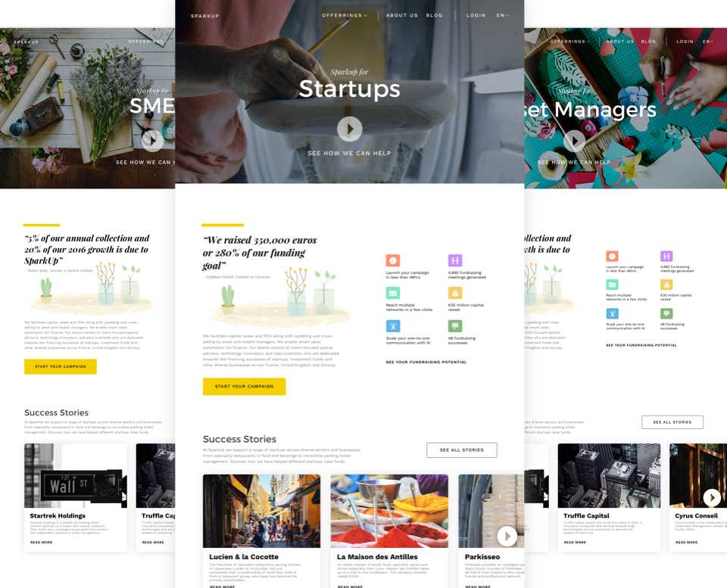Click the center Start Your Campaign button
Screen dimensions: 727x588
tap(244, 387)
